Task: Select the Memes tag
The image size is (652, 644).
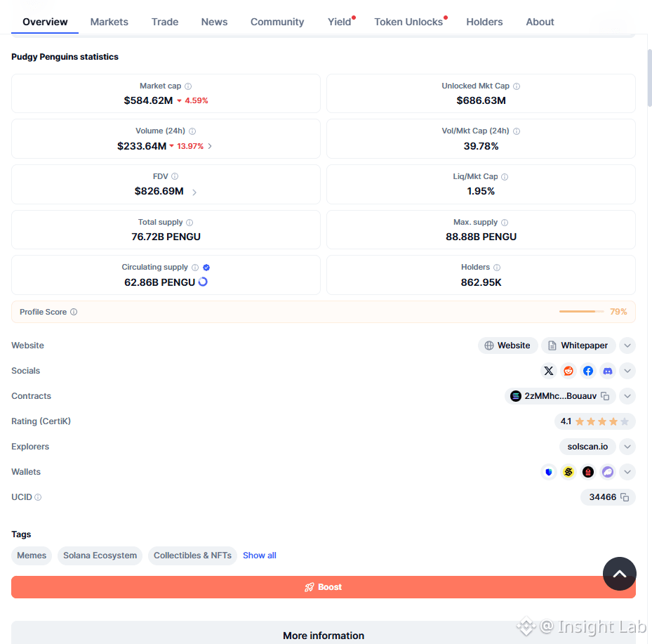Action: (x=32, y=556)
